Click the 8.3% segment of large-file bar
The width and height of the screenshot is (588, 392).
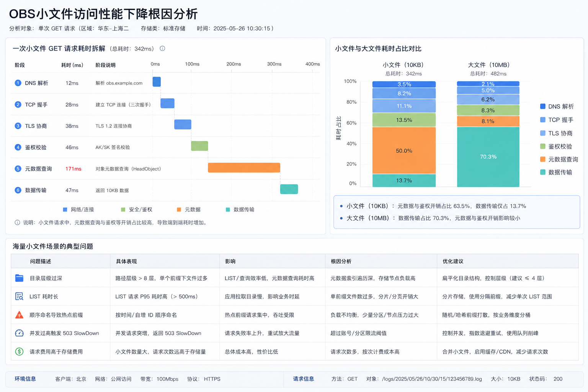(488, 110)
